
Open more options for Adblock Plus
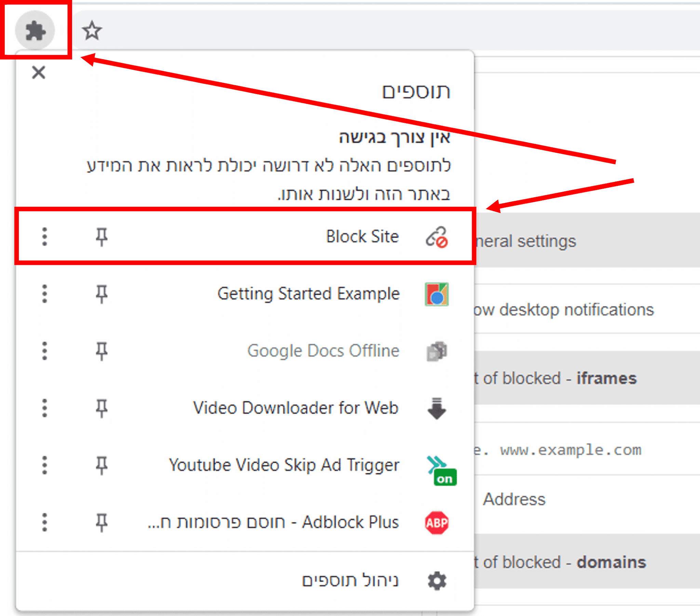(x=44, y=523)
